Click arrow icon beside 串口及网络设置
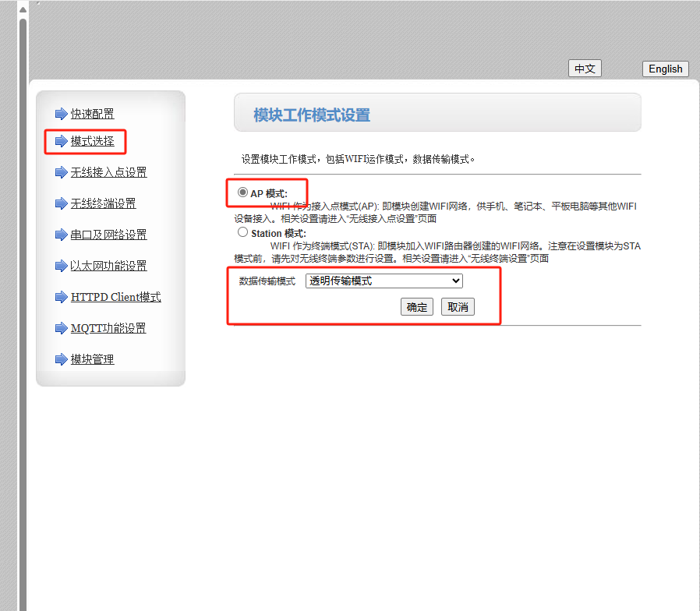Screen dimensions: 700x611 (61, 235)
